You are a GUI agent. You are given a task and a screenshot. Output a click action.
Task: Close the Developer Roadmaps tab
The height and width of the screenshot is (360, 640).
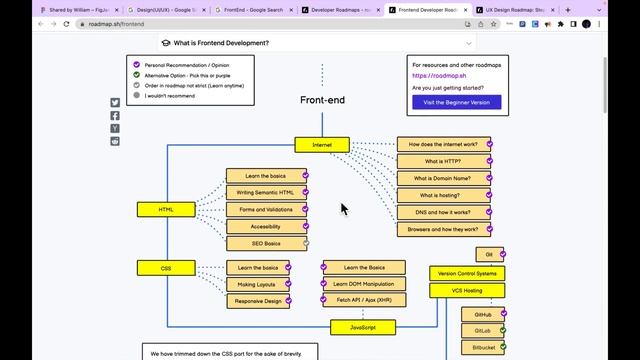(378, 10)
